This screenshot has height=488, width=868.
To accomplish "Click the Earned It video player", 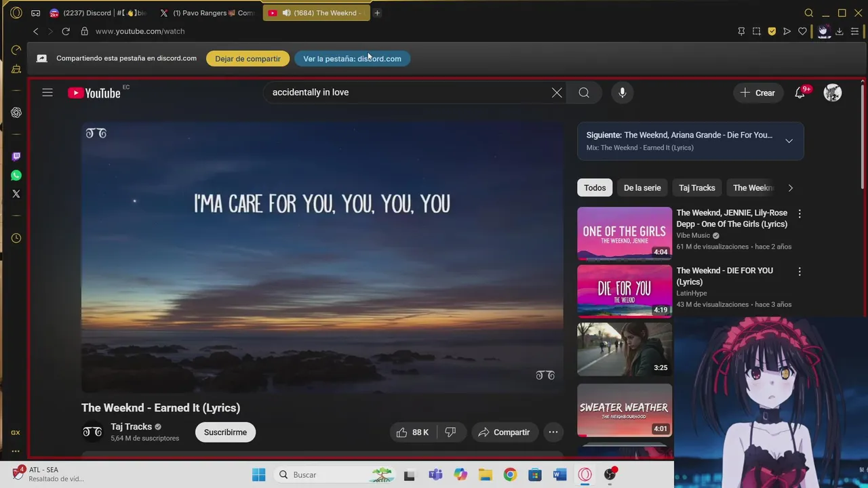I will (x=322, y=258).
